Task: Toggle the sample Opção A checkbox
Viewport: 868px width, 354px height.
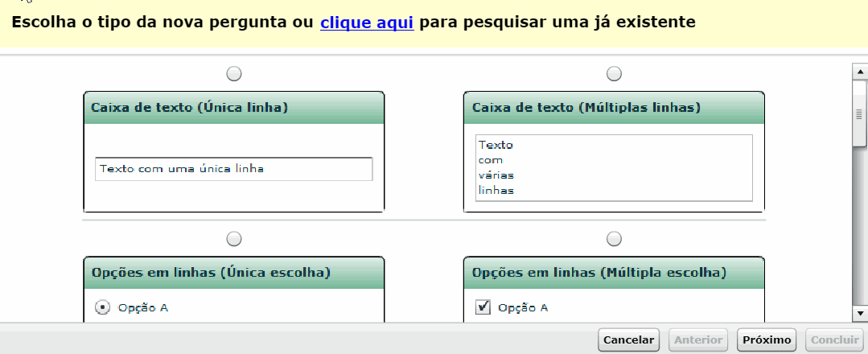Action: [x=483, y=307]
